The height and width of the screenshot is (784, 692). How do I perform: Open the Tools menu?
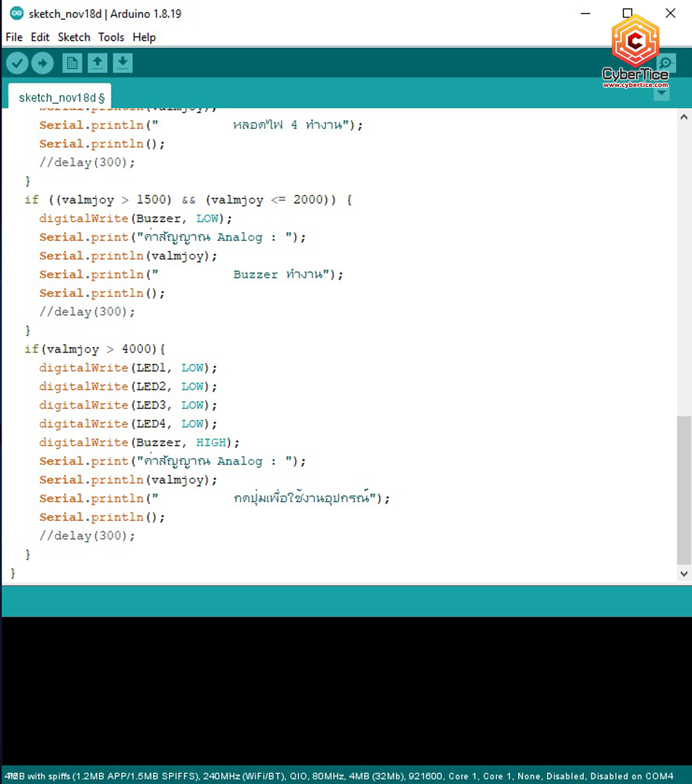111,37
